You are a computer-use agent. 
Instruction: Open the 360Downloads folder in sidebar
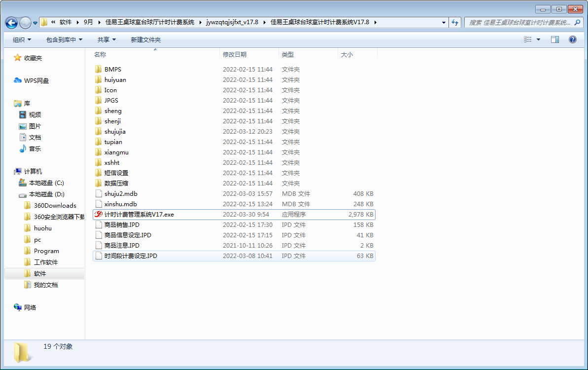55,205
